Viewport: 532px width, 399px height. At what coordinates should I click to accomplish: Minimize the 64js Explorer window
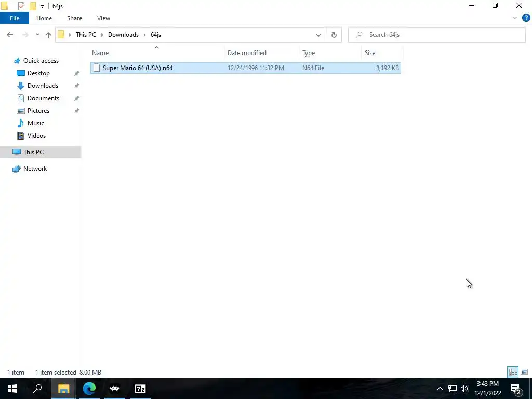click(x=472, y=6)
